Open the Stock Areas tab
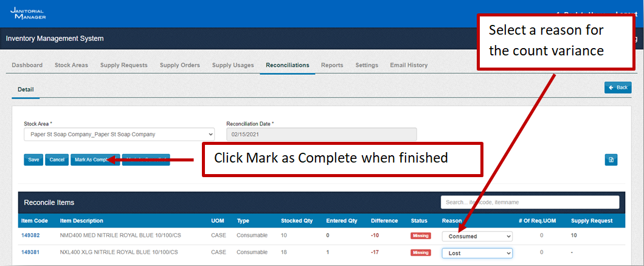The width and height of the screenshot is (644, 266). click(x=71, y=65)
